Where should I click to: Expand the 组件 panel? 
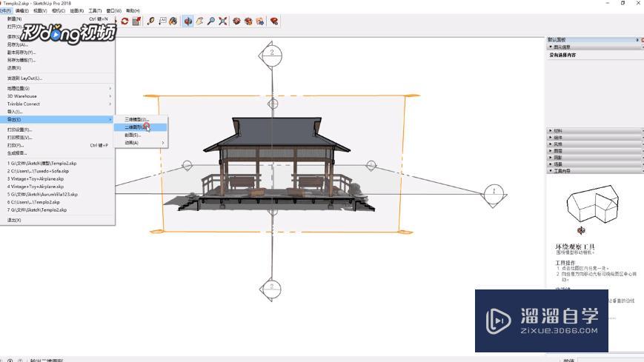[x=594, y=138]
